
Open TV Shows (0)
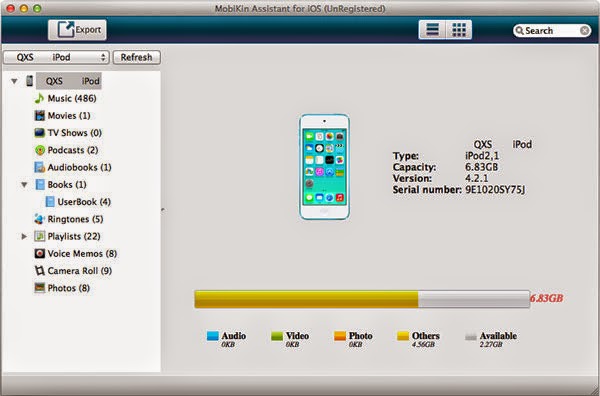point(75,133)
